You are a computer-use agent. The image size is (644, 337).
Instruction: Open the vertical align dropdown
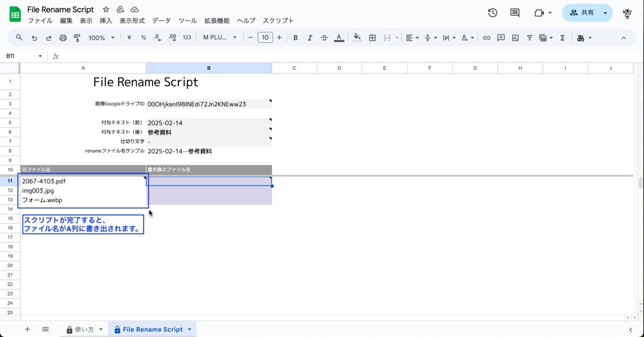(431, 38)
